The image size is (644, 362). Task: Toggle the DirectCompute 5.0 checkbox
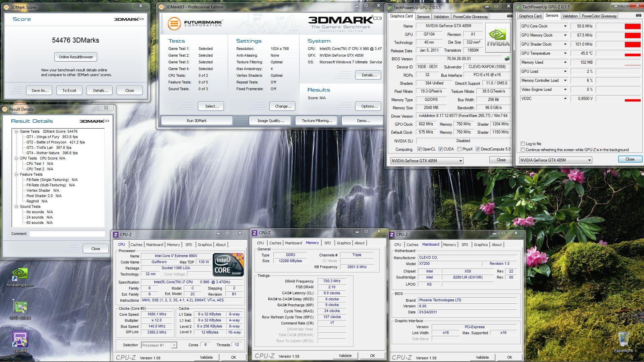coord(478,149)
